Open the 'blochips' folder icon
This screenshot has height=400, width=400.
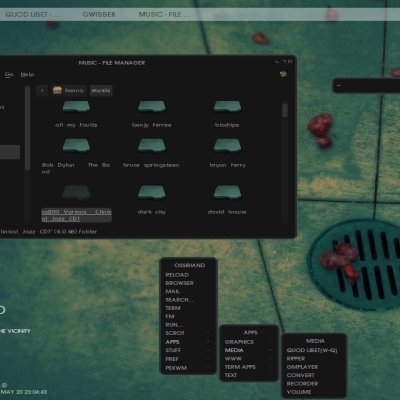pyautogui.click(x=227, y=108)
